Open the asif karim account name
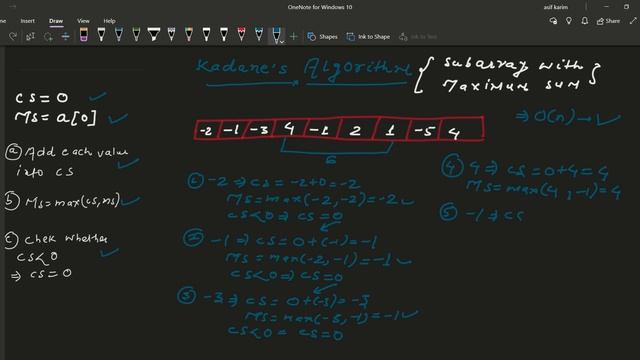The image size is (640, 360). (x=556, y=7)
